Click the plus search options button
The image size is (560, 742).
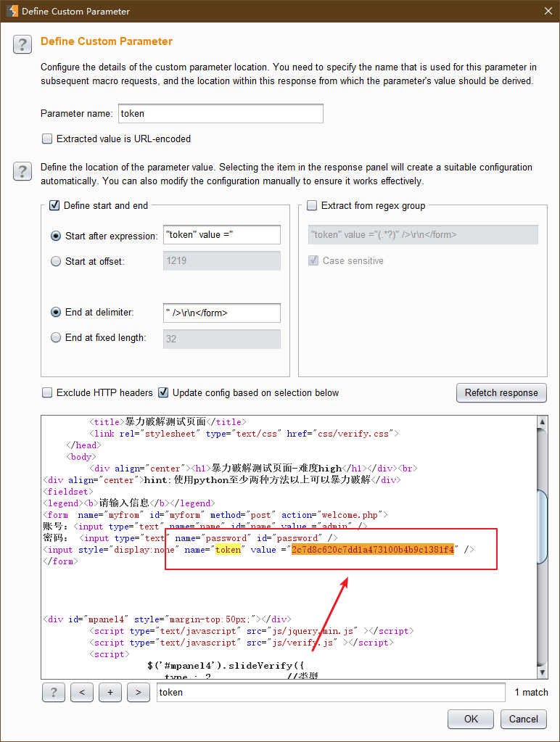(110, 692)
